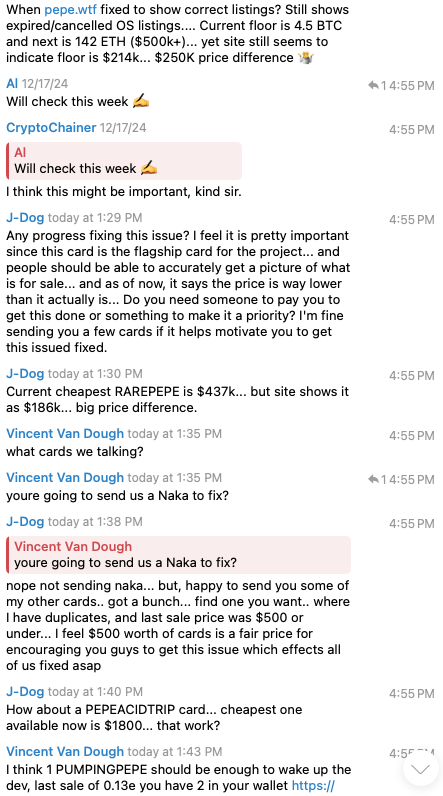Viewport: 443px width, 796px height.
Task: Click 'today at 1:38 PM' timestamp
Action: pos(95,521)
